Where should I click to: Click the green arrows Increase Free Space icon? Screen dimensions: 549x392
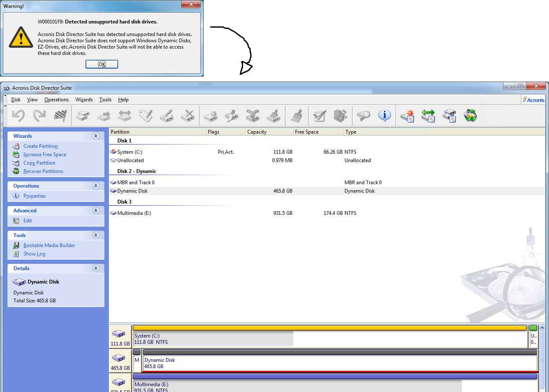tap(428, 116)
